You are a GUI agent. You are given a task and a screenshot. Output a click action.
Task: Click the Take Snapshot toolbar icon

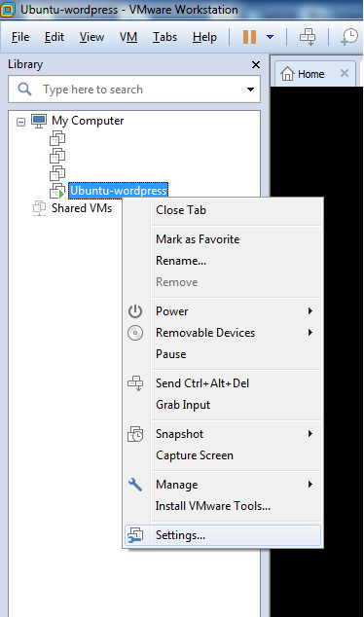pos(349,37)
